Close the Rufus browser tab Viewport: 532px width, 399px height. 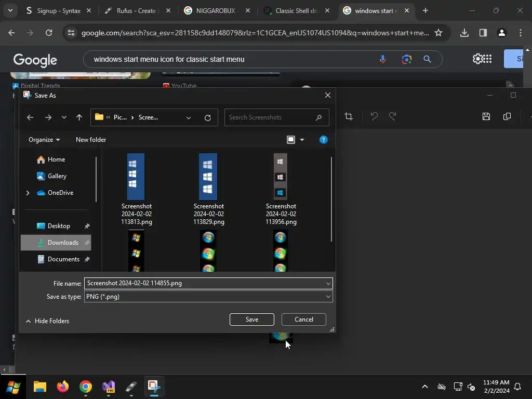(168, 11)
